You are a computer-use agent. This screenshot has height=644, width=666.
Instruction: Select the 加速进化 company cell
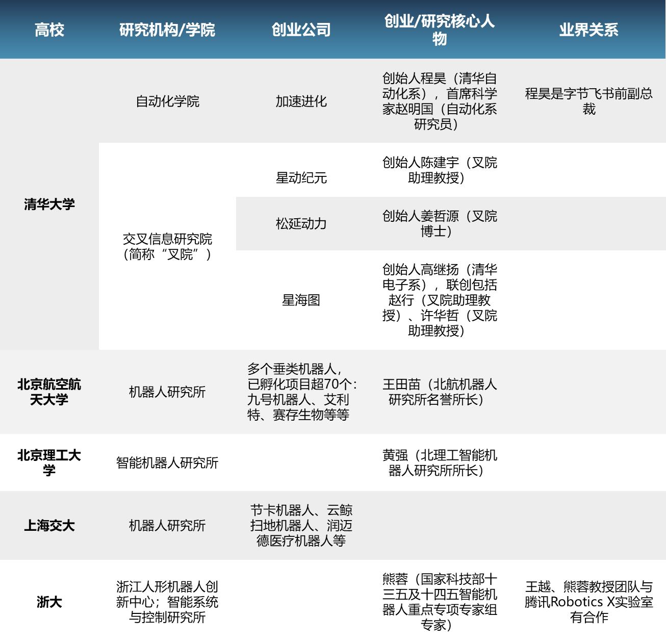click(x=301, y=101)
